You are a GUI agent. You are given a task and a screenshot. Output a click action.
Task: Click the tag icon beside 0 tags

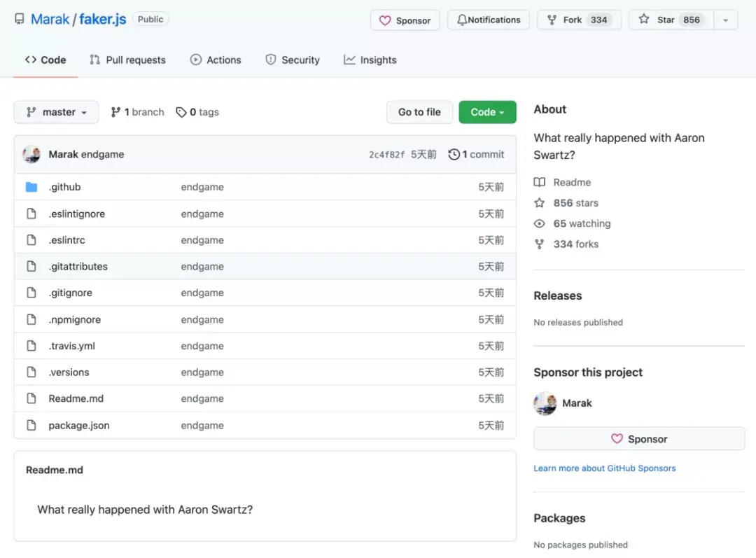pyautogui.click(x=181, y=112)
